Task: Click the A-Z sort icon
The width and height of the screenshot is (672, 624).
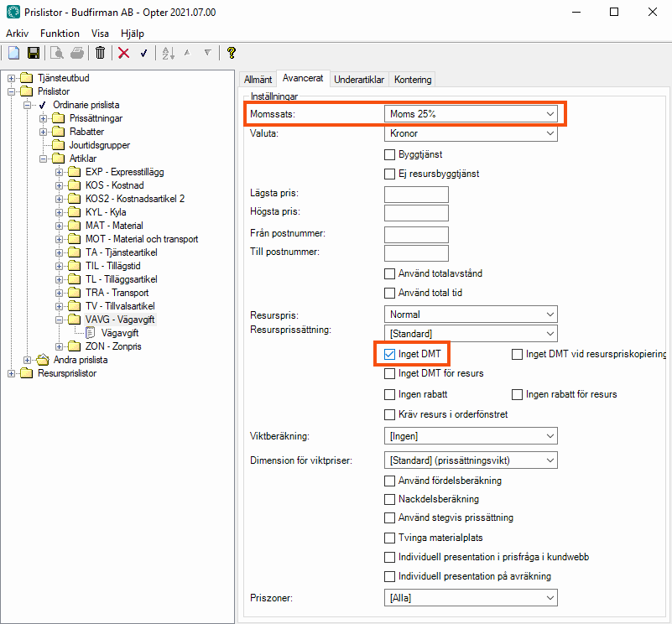Action: [x=168, y=53]
